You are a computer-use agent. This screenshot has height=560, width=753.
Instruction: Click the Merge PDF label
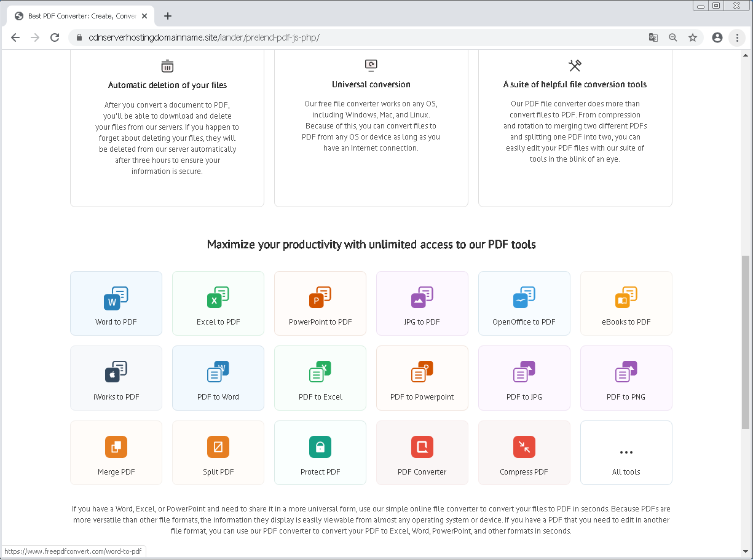116,472
